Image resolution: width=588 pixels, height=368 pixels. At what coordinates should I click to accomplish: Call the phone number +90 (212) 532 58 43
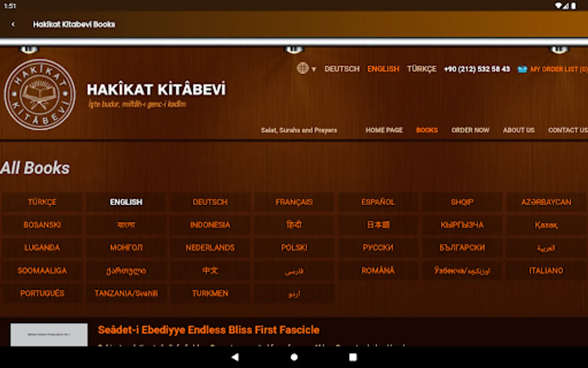[477, 69]
